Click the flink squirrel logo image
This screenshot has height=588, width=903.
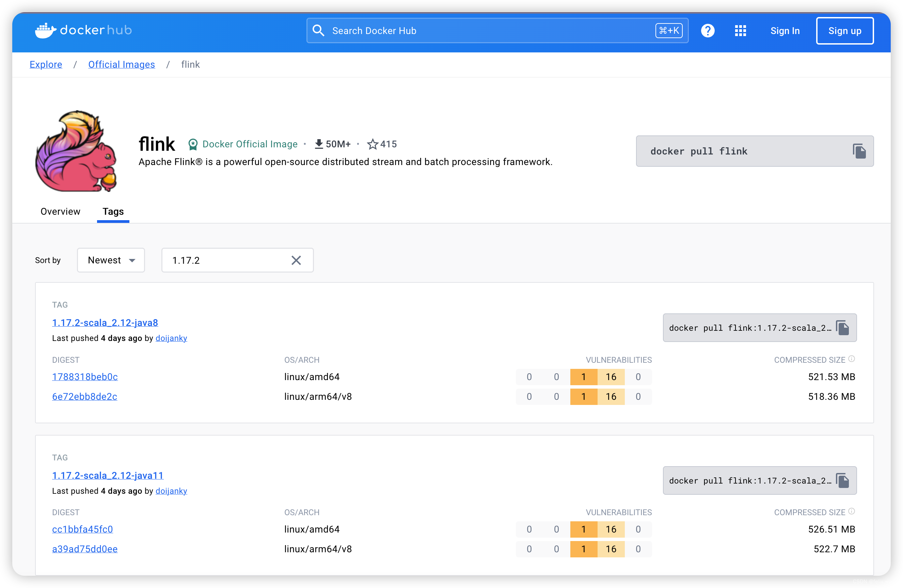pos(76,151)
